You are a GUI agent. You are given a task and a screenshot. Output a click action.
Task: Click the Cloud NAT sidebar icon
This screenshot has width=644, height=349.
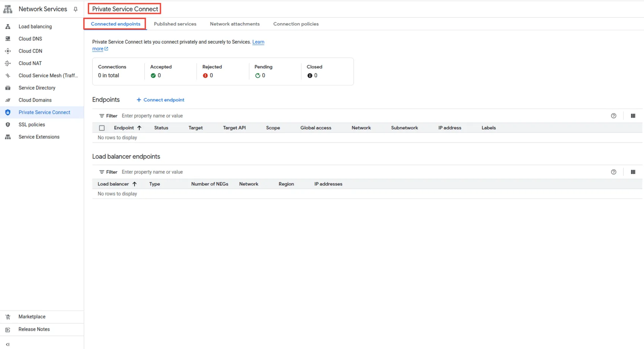click(8, 63)
